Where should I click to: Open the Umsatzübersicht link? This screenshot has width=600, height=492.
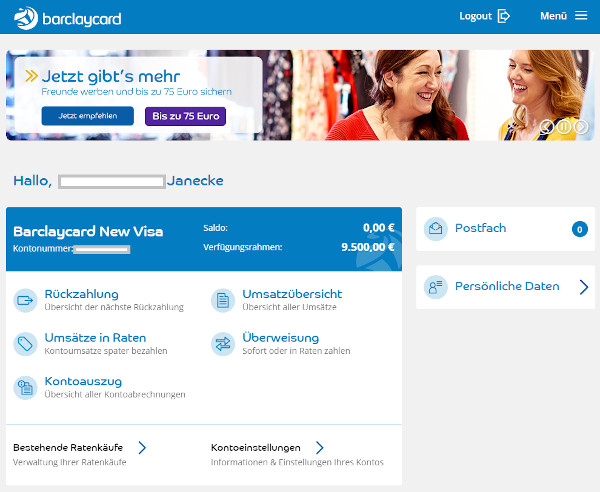tap(292, 294)
